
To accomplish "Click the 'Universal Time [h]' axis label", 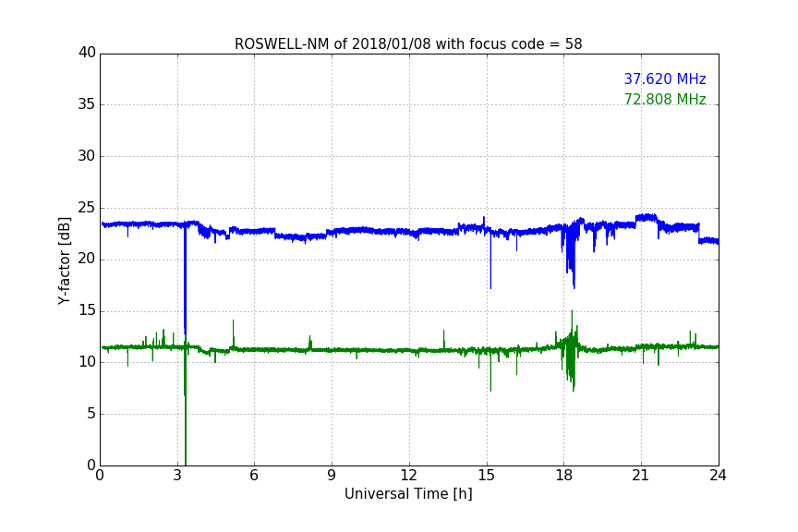I will pos(408,494).
